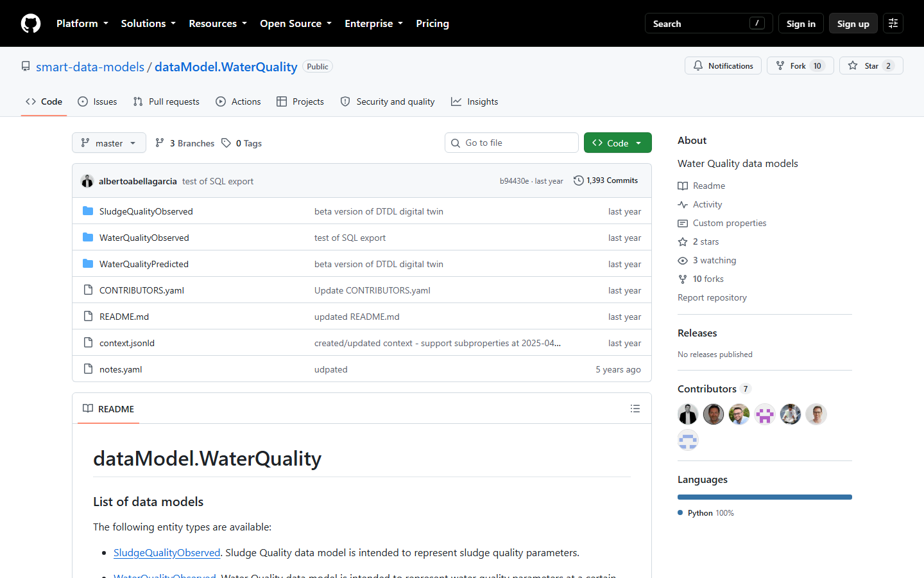Viewport: 924px width, 578px height.
Task: Open the notes.yaml file
Action: point(121,369)
